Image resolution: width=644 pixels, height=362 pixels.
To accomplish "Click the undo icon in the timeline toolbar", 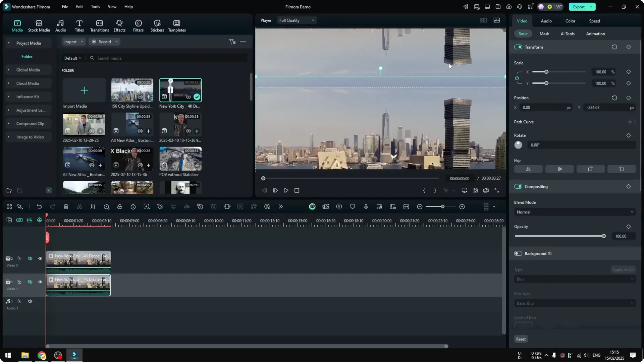I will tap(39, 206).
